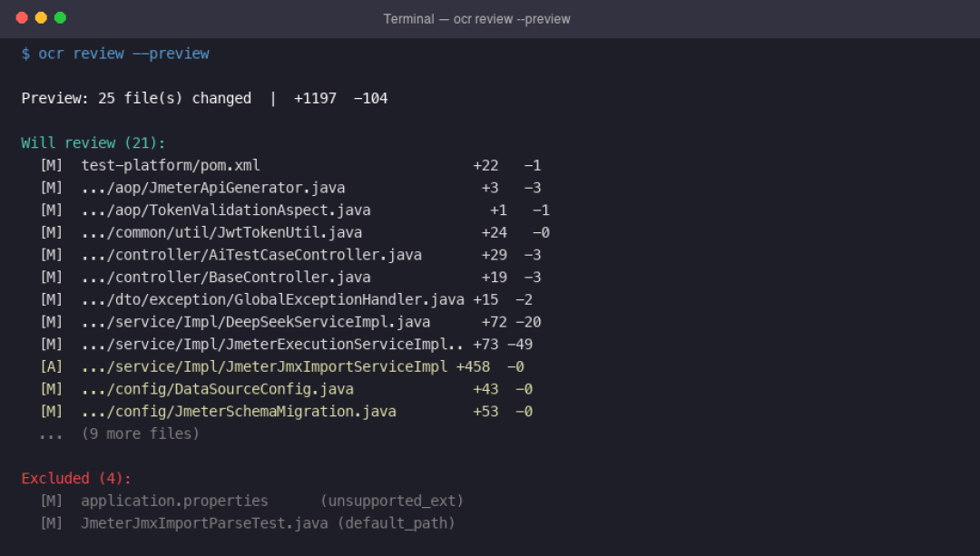Screen dimensions: 980x556
Task: Select the '.../config/DataSourceConfig.java' path
Action: 218,389
